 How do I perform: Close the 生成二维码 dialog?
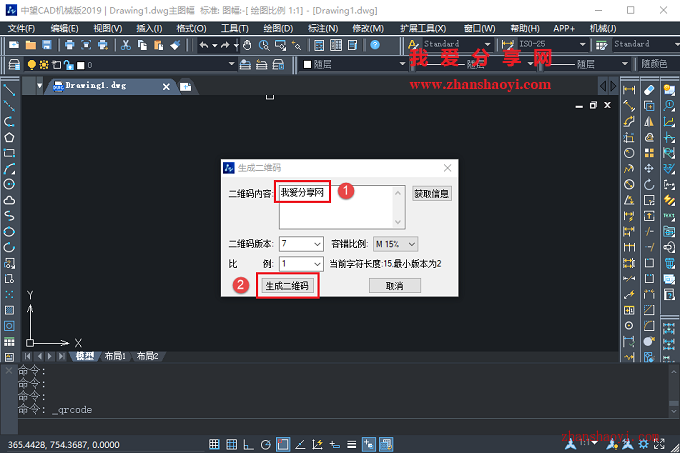point(448,168)
